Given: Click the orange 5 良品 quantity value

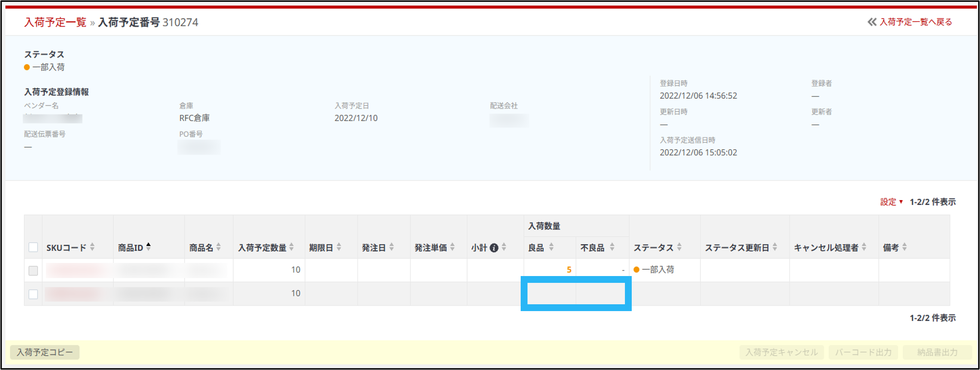Looking at the screenshot, I should click(x=568, y=270).
